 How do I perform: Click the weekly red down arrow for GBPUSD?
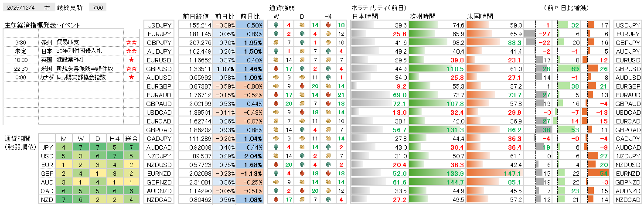(x=276, y=68)
